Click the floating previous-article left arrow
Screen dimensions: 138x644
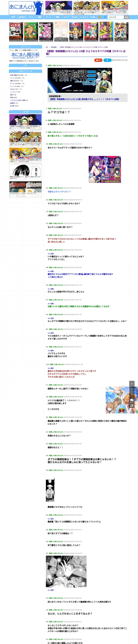pos(132,394)
